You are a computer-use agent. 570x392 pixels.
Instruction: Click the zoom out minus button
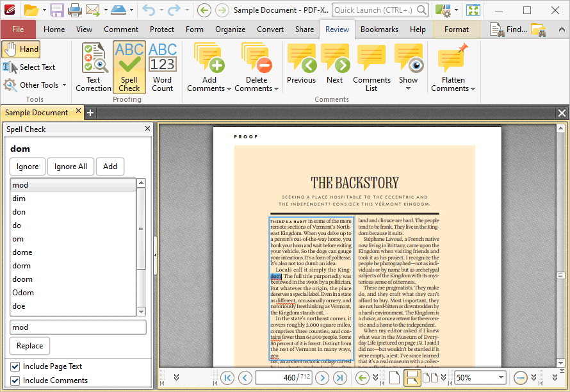521,378
